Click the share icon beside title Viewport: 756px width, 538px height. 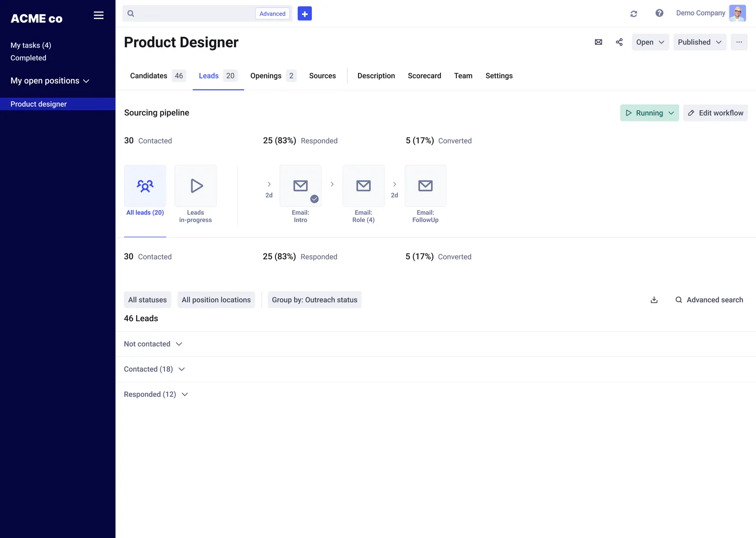(619, 42)
